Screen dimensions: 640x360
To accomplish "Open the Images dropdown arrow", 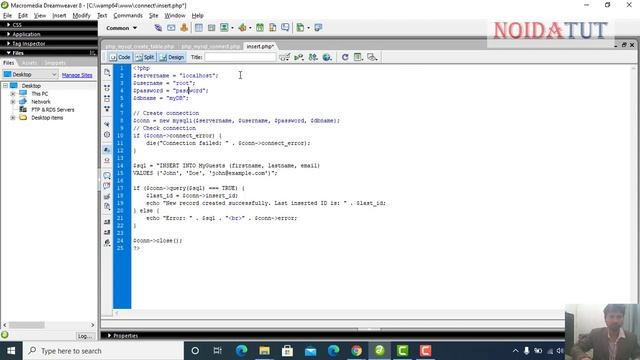I will [x=232, y=28].
